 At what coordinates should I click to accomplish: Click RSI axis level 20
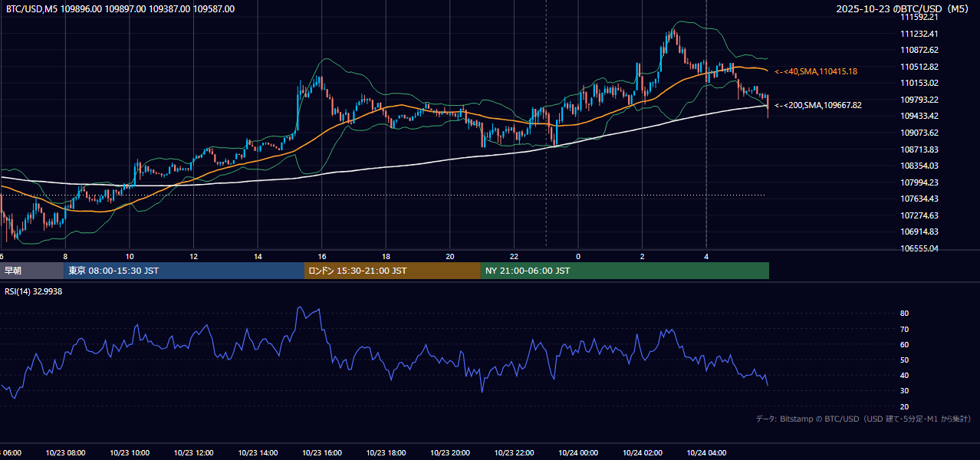click(904, 406)
